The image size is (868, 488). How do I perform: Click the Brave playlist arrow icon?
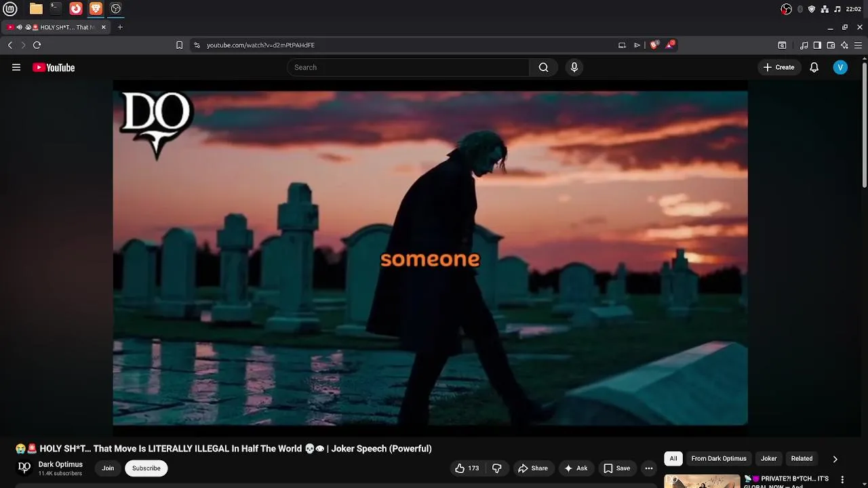pyautogui.click(x=637, y=45)
